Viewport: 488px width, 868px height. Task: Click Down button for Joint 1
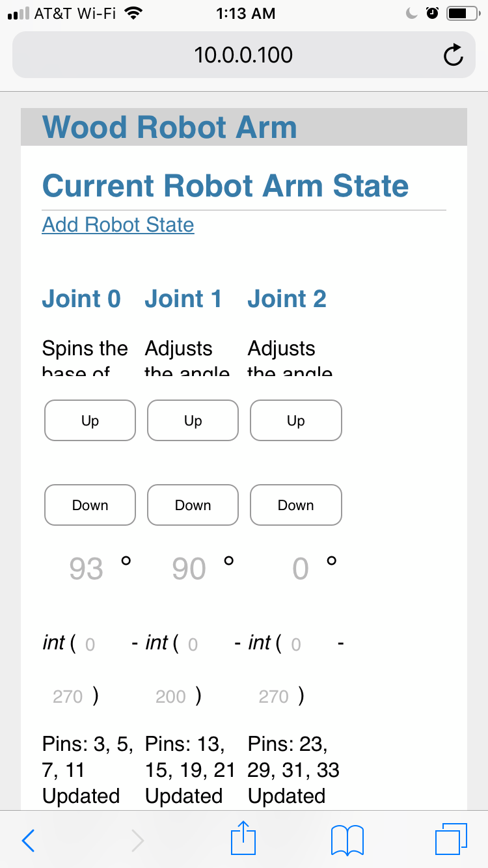193,505
